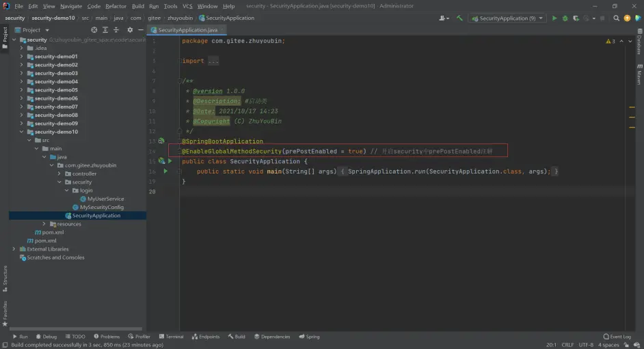Click the locate/select opened file icon
Screen dimensions: 644x349
pos(93,30)
